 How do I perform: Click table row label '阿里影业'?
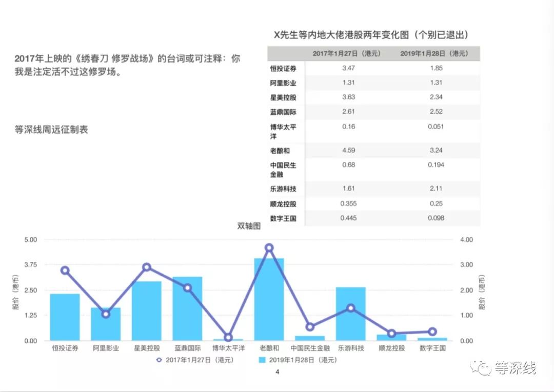tap(283, 83)
